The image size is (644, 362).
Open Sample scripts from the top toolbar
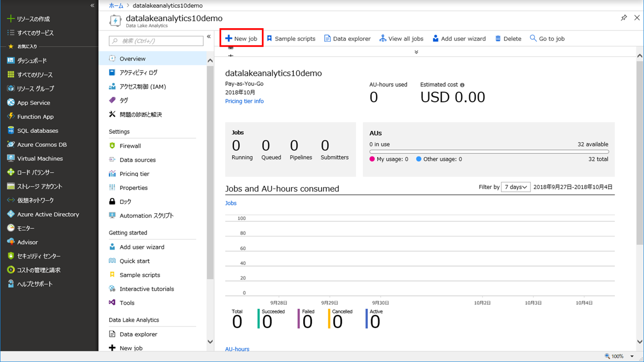click(x=291, y=38)
